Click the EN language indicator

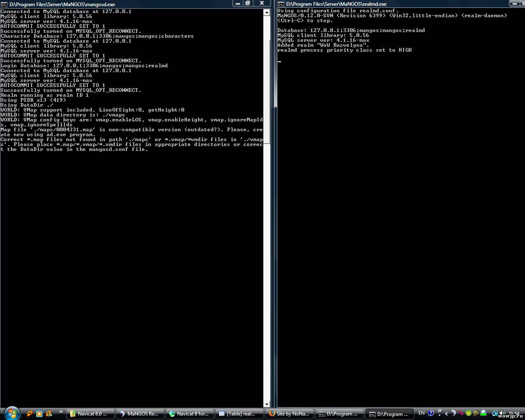[421, 413]
